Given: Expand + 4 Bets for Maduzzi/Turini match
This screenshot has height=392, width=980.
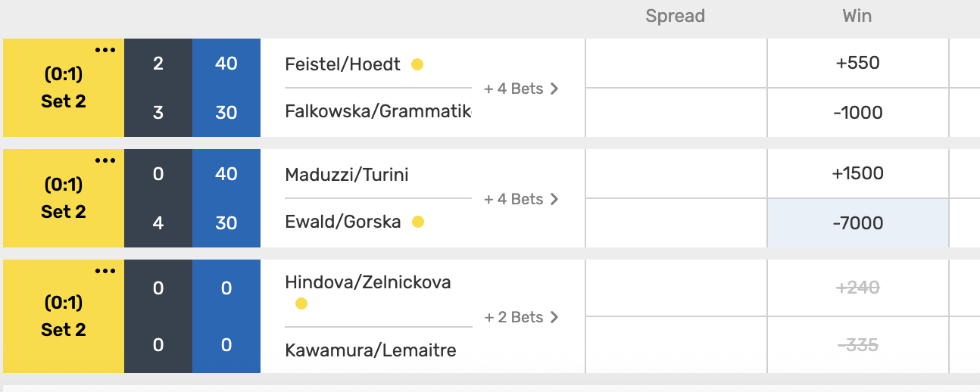Looking at the screenshot, I should pyautogui.click(x=521, y=199).
